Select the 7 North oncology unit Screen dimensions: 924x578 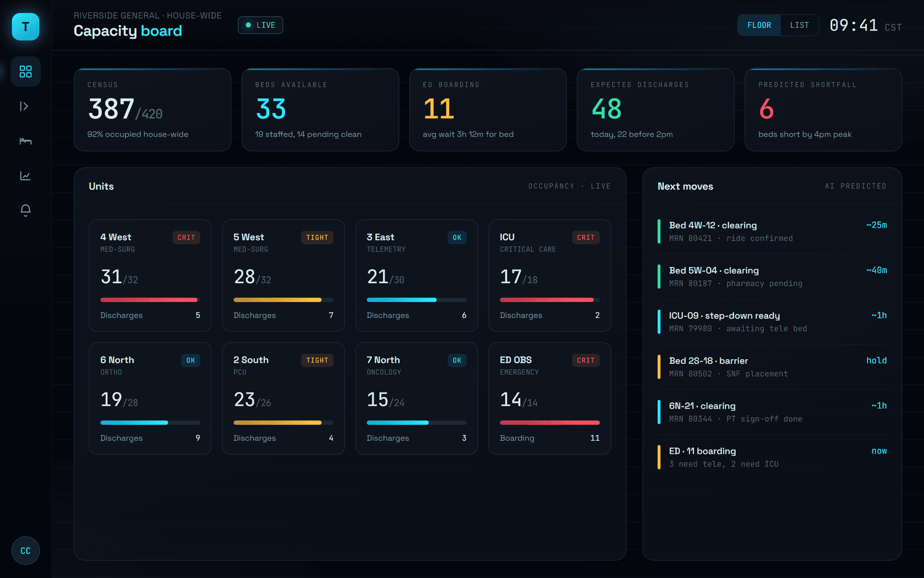417,398
